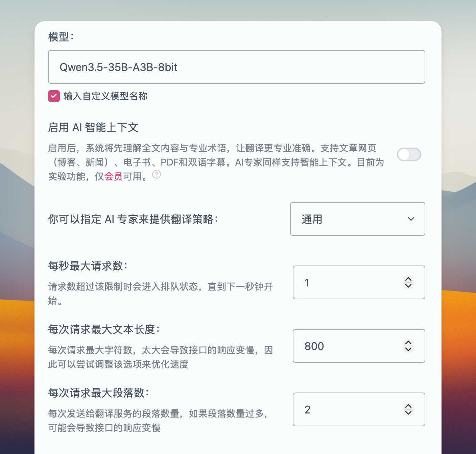The width and height of the screenshot is (476, 454).
Task: Enable the AI 智能上下文 toggle switch
Action: point(409,154)
